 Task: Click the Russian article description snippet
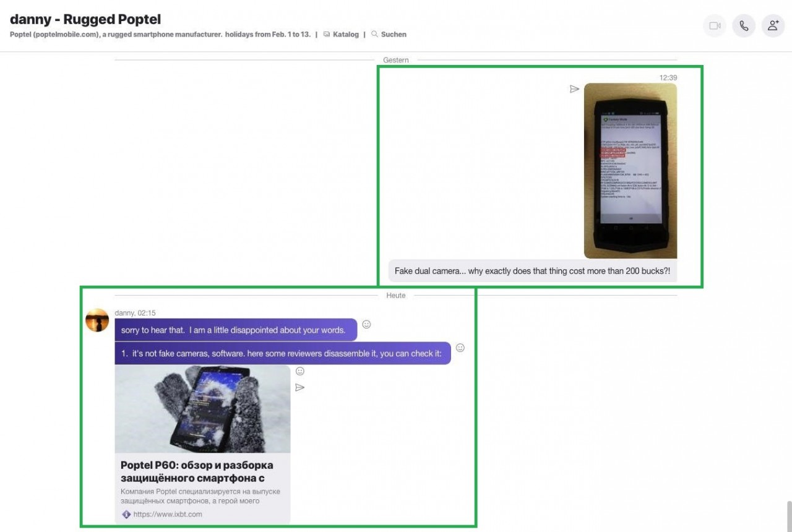click(200, 496)
